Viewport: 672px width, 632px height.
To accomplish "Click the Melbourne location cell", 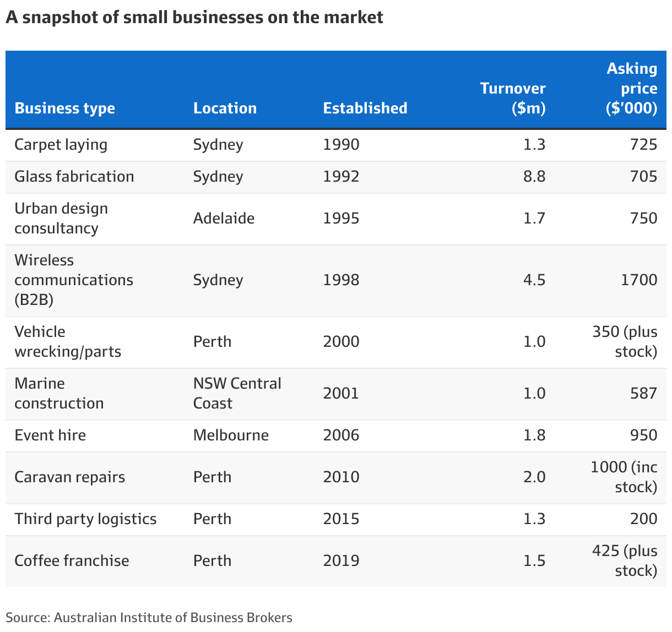I will [x=231, y=435].
